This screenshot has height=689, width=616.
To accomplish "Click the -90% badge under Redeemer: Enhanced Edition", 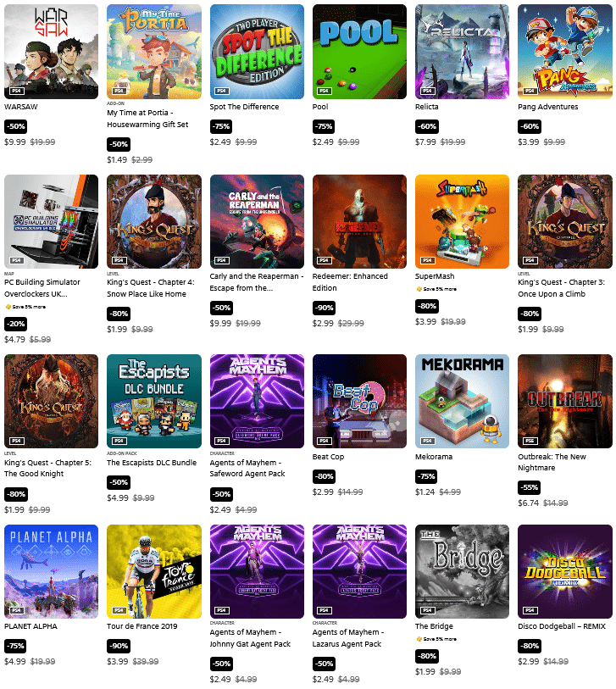I will click(x=324, y=308).
